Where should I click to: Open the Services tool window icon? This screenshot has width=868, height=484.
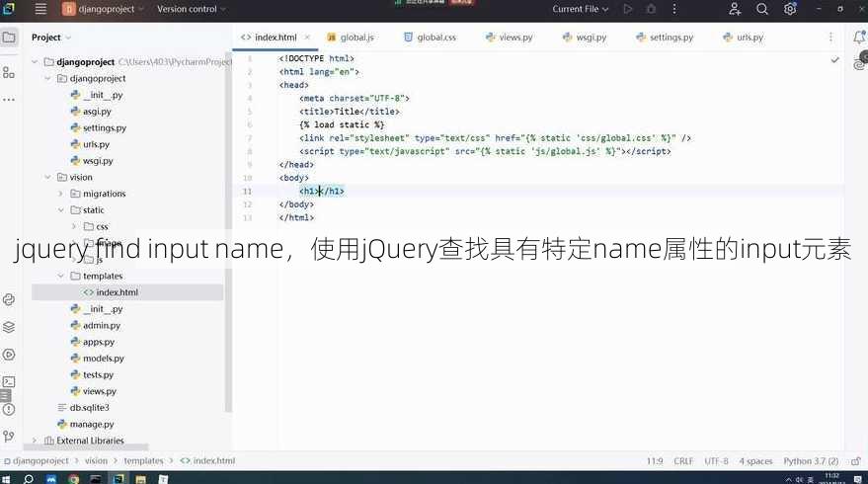pyautogui.click(x=9, y=355)
